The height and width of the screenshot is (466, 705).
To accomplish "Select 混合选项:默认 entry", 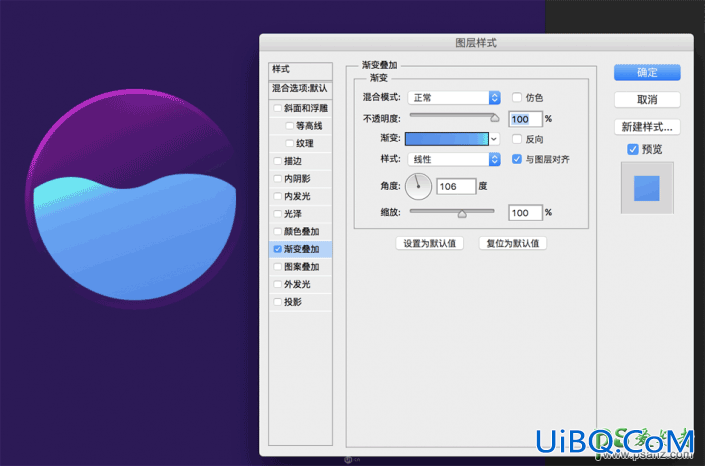I will 300,89.
